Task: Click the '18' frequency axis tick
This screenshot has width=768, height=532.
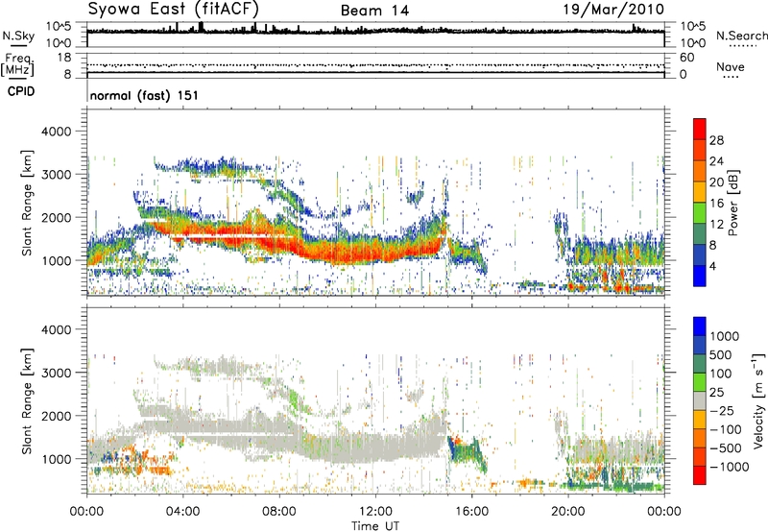Action: pyautogui.click(x=64, y=58)
